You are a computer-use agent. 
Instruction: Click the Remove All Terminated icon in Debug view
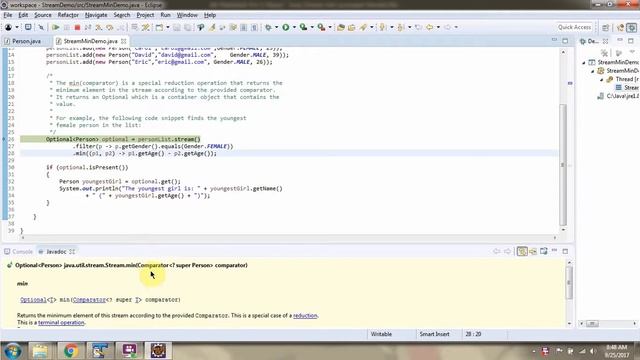(x=604, y=53)
